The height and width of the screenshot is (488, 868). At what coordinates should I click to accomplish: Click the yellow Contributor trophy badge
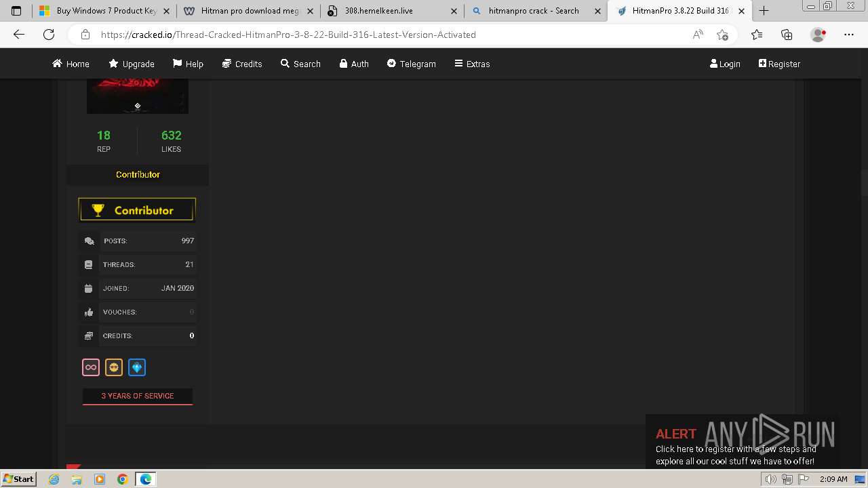click(137, 210)
